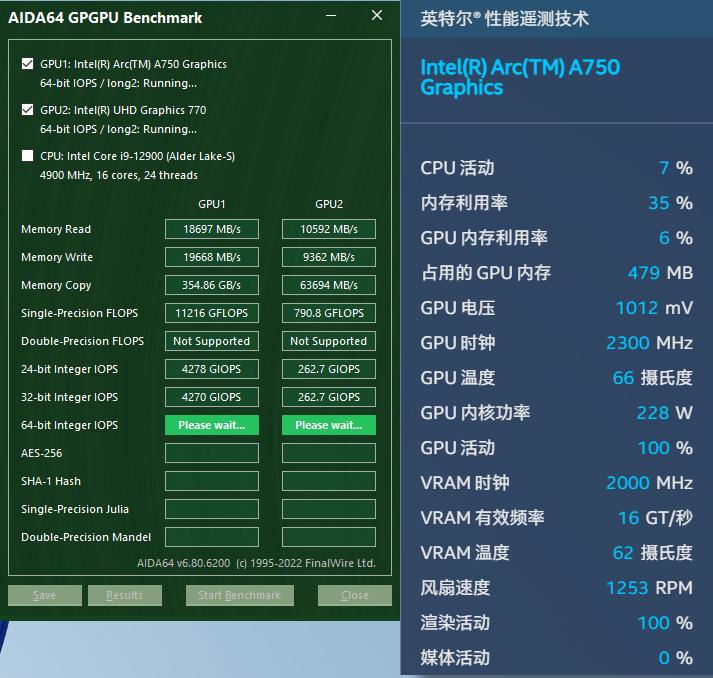Click the SHA-1 Hash label
This screenshot has height=678, width=713.
point(51,481)
